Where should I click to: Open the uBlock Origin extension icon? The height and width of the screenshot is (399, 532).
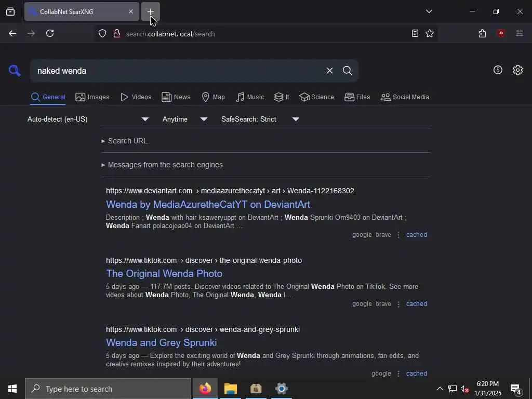[x=501, y=33]
